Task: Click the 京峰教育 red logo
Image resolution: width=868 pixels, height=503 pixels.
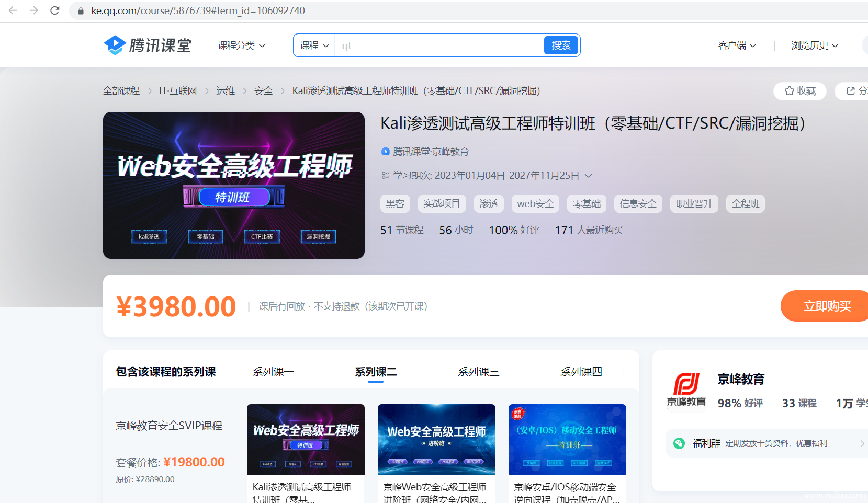Action: coord(686,390)
